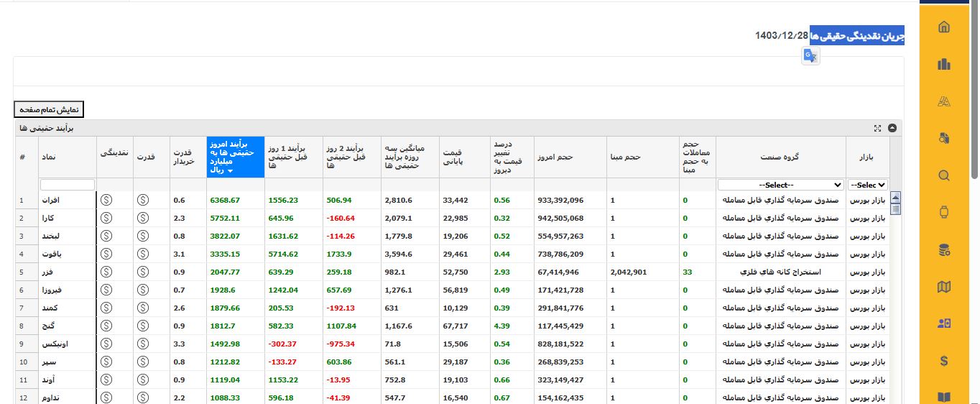Viewport: 980px width, 404px height.
Task: Click نقدینگی dollar icon in یاقوت row
Action: coord(106,254)
